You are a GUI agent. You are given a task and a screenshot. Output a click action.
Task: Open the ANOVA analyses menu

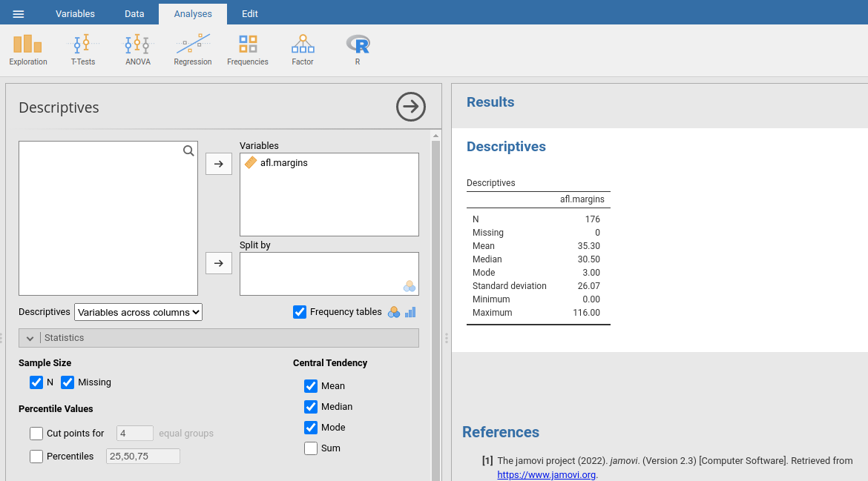(138, 50)
